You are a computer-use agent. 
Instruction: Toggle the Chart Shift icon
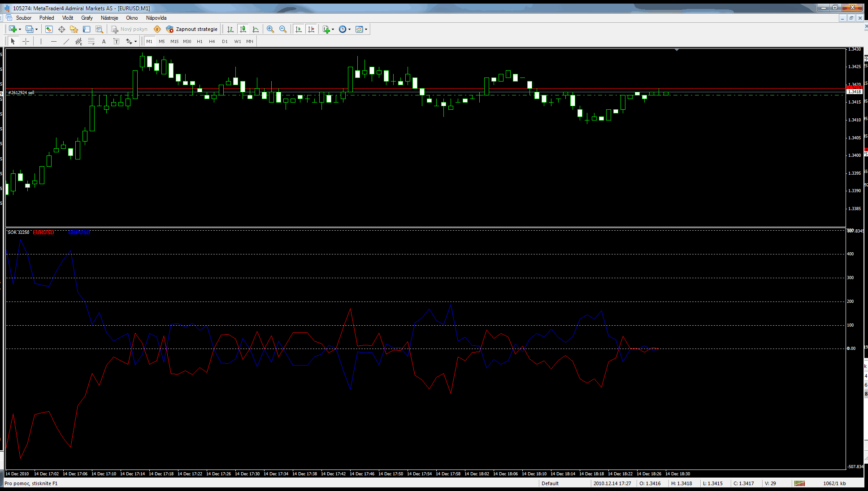311,29
